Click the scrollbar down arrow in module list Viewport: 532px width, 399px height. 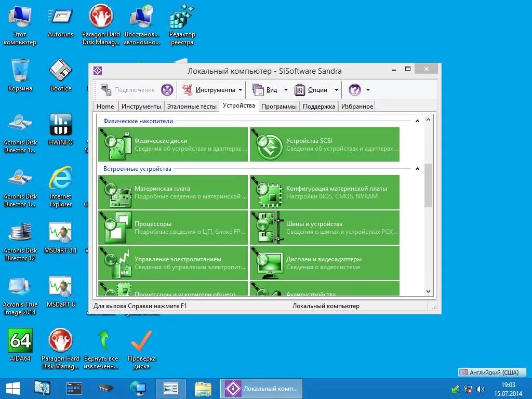428,291
